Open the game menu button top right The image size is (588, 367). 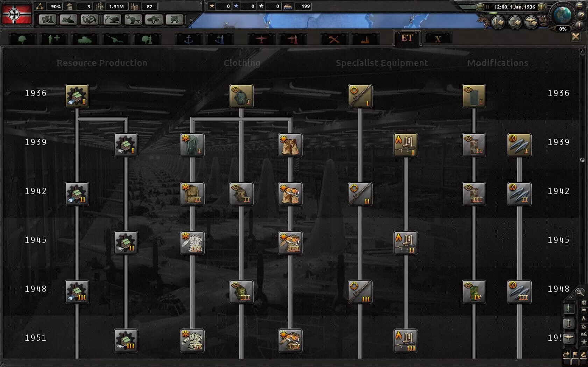(x=580, y=6)
